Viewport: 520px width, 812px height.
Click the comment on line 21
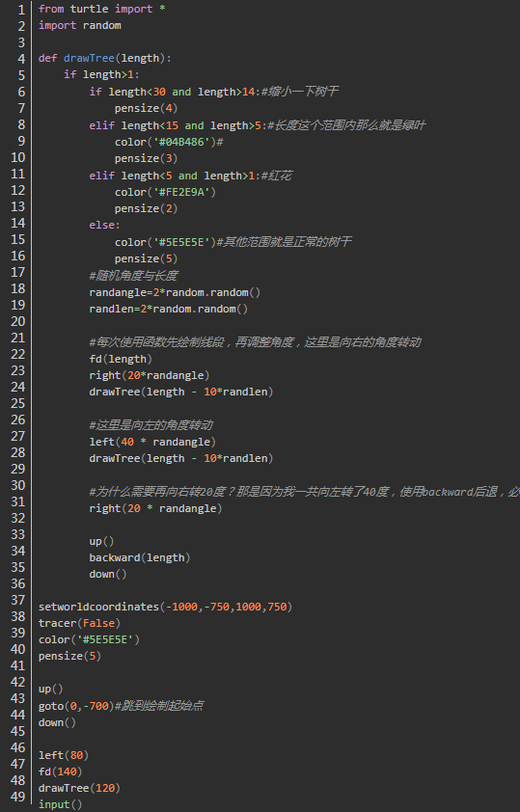click(x=255, y=342)
